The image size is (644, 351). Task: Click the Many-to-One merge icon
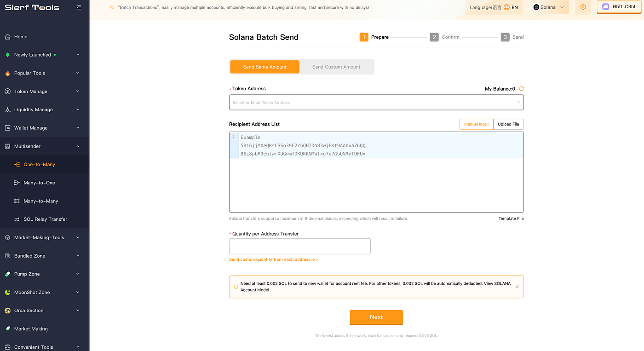[x=17, y=183]
